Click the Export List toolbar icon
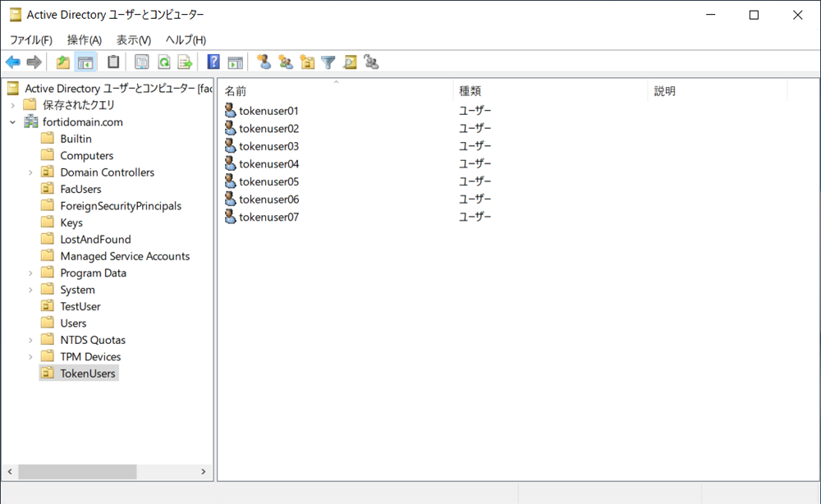This screenshot has width=821, height=504. (x=185, y=62)
